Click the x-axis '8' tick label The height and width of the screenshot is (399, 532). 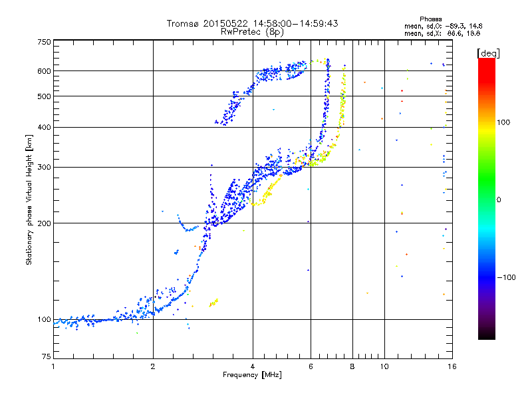coord(352,366)
